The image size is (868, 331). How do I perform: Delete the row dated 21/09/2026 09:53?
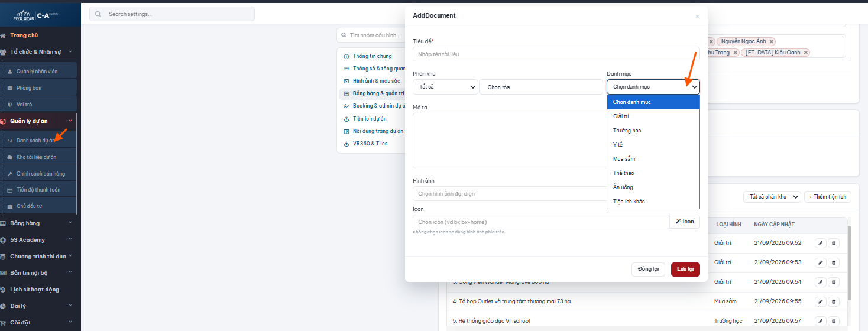(x=834, y=262)
